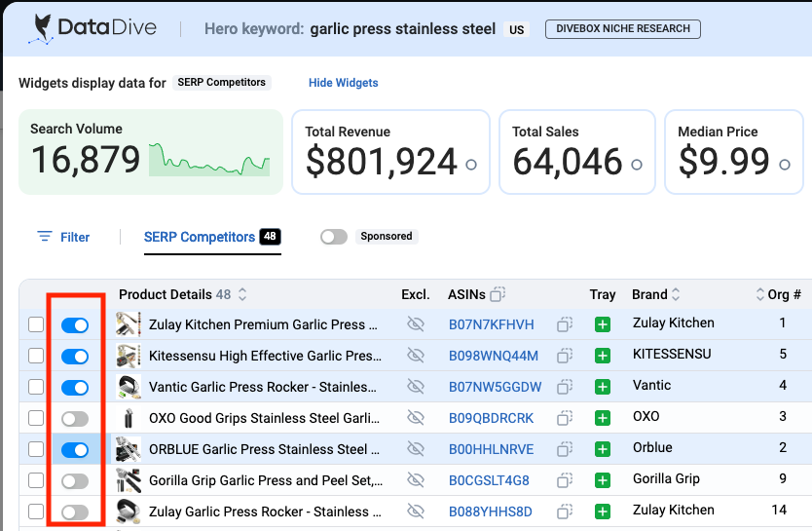Click the US marketplace badge
812x531 pixels.
click(516, 29)
